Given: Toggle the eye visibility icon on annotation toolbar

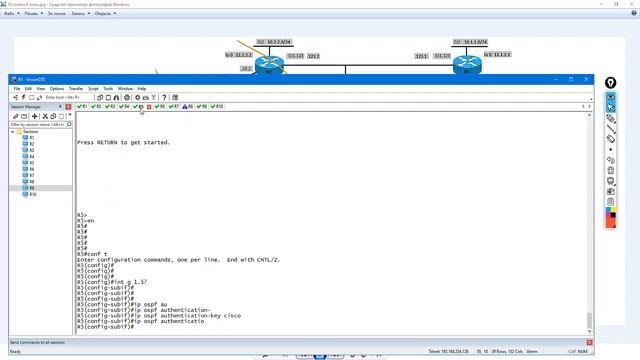Looking at the screenshot, I should point(611,97).
